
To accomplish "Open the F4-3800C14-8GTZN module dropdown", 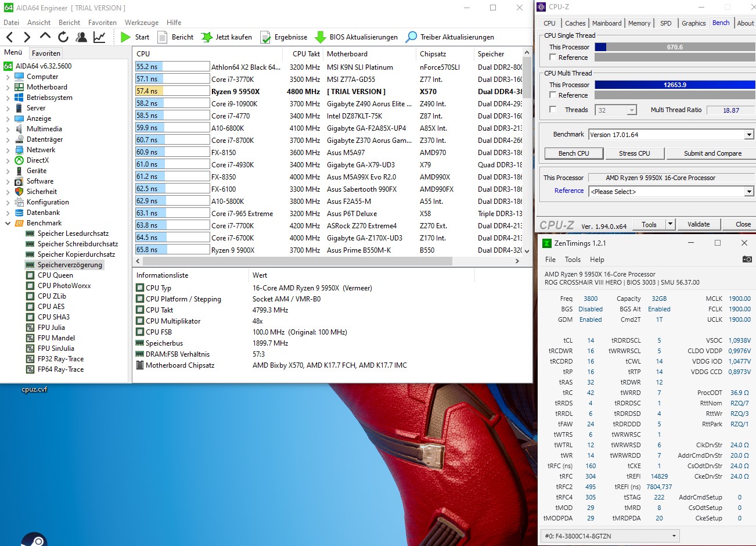I will click(x=610, y=536).
